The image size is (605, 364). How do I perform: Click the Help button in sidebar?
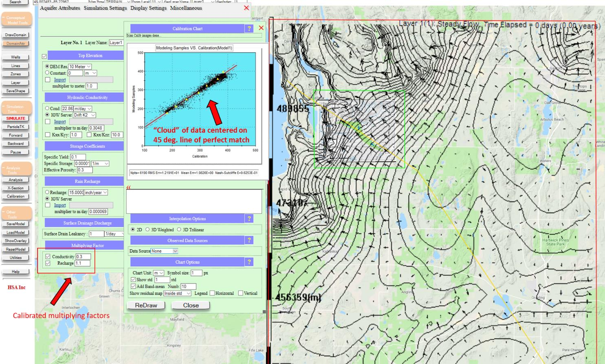pyautogui.click(x=15, y=272)
